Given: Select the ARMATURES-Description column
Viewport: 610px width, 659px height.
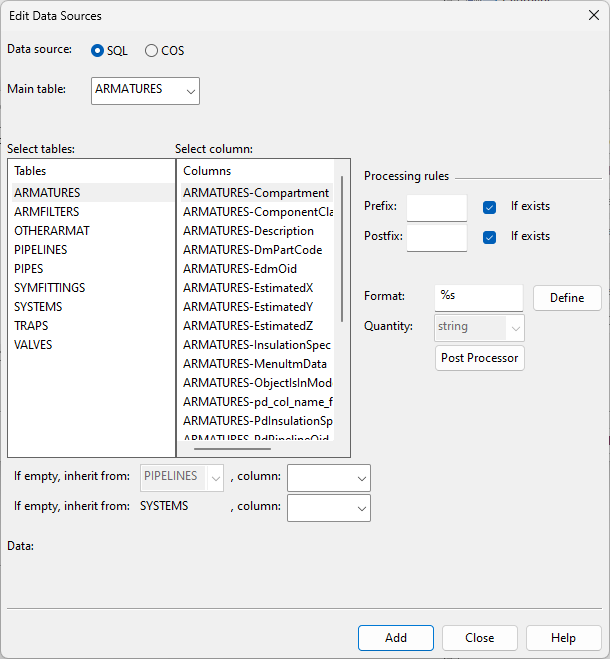Looking at the screenshot, I should 249,231.
